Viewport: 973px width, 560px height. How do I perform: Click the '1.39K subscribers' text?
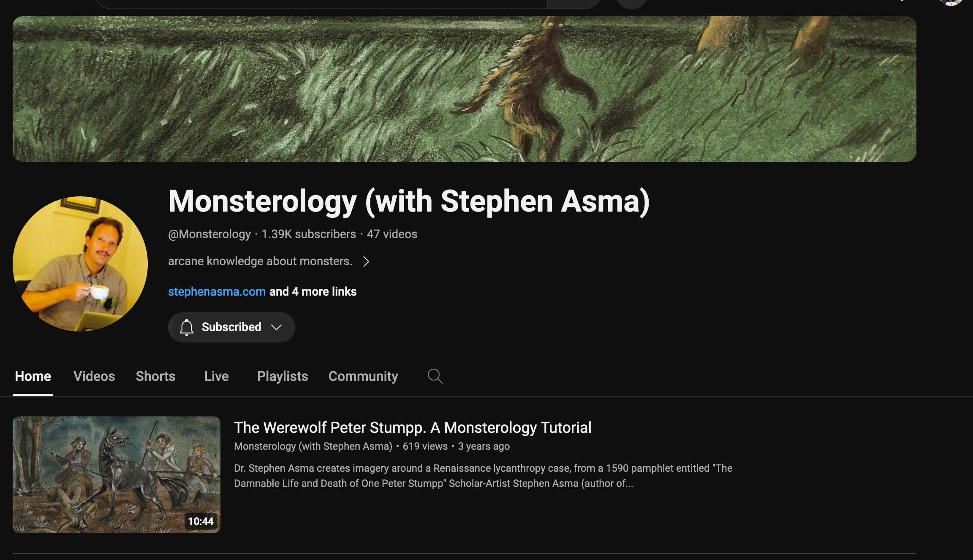(x=309, y=234)
